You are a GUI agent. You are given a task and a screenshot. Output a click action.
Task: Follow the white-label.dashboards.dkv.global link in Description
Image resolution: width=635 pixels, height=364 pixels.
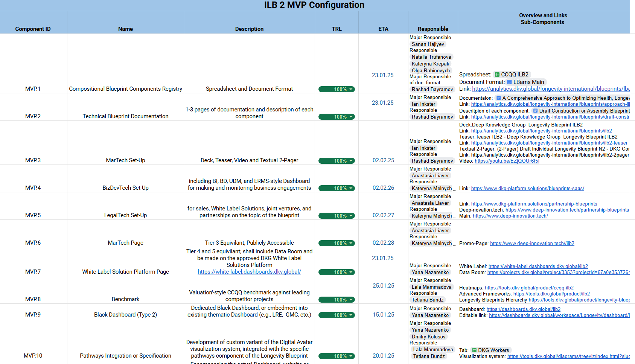(x=249, y=272)
